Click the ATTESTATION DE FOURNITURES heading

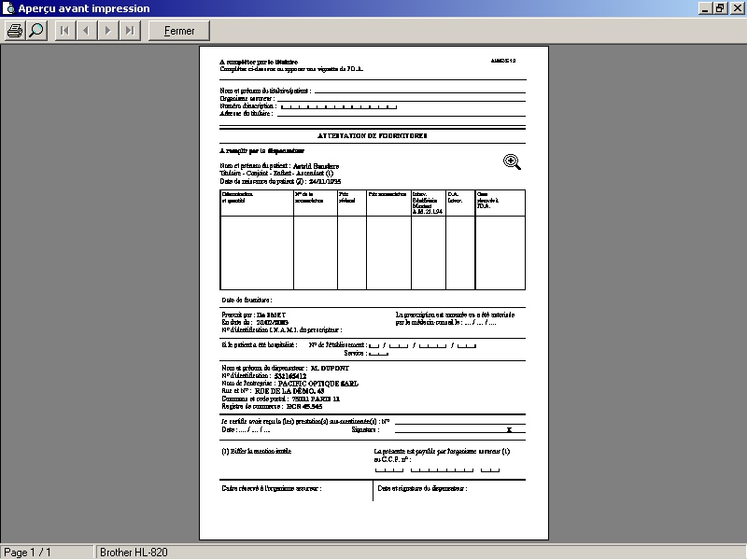tap(373, 135)
